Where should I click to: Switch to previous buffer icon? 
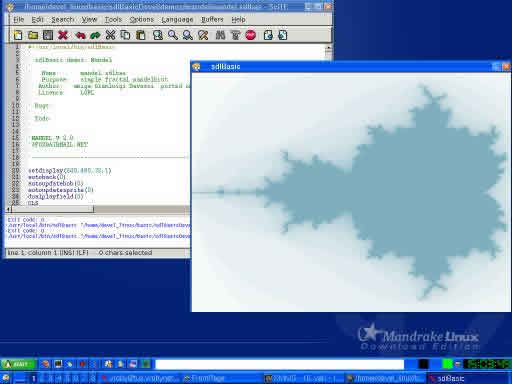268,35
